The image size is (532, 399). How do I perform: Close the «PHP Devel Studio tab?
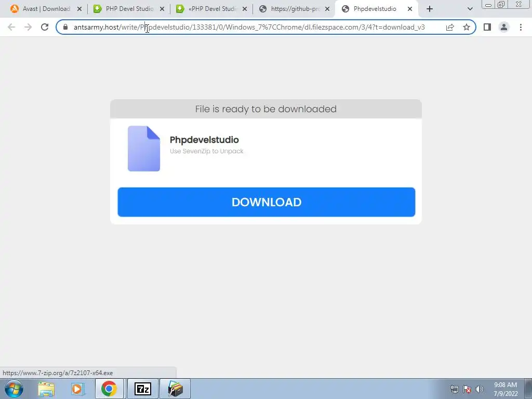tap(245, 9)
